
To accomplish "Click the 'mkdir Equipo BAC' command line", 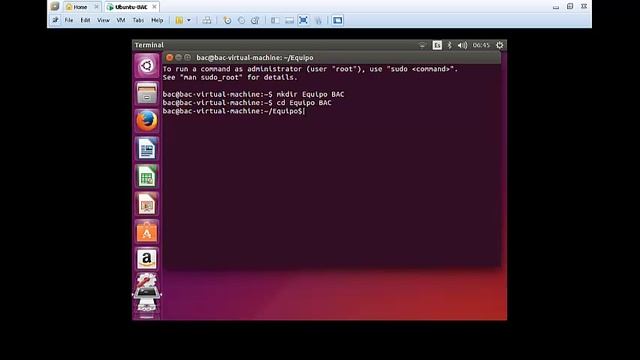I will (x=253, y=94).
